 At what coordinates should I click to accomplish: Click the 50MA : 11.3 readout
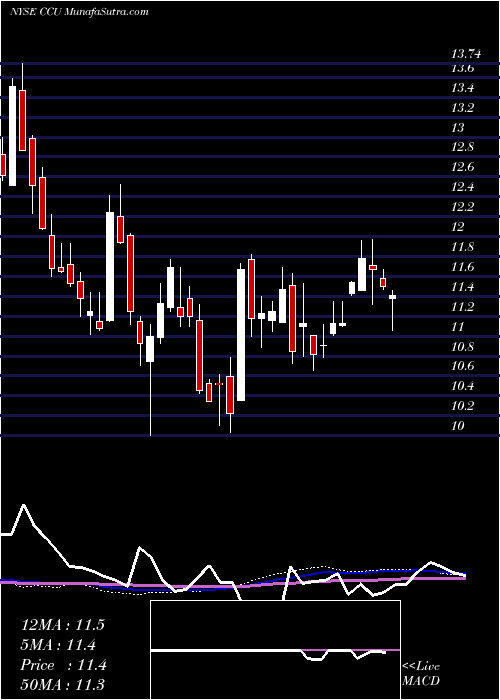62,685
